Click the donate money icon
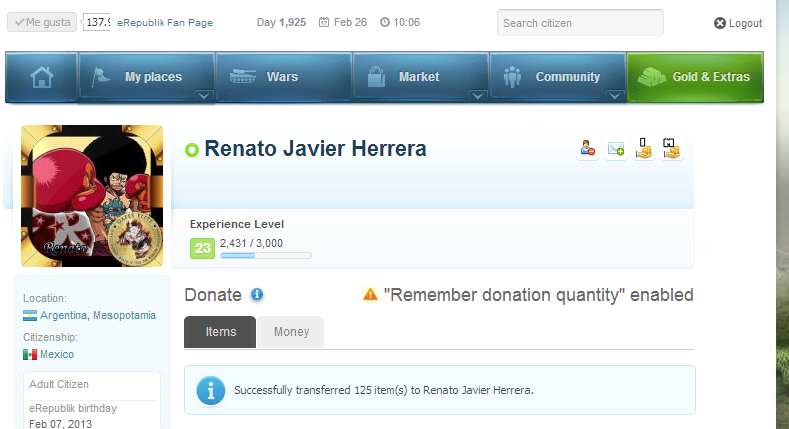 click(x=672, y=149)
